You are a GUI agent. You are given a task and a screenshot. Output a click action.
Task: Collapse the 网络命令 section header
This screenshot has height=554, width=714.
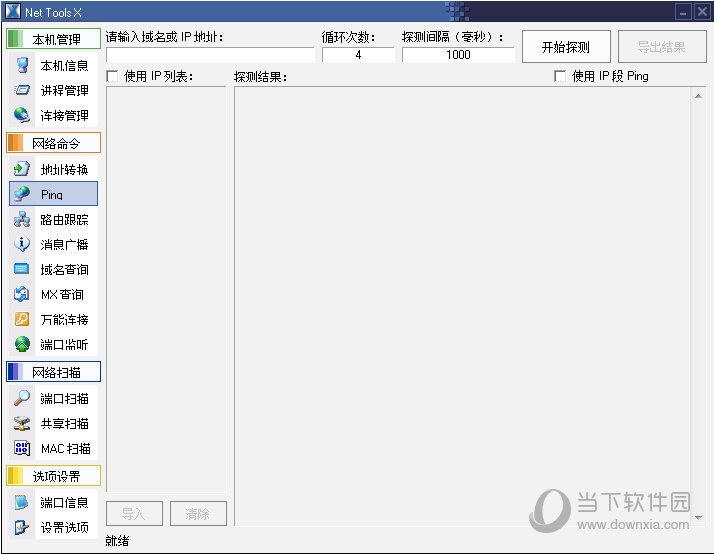click(53, 143)
